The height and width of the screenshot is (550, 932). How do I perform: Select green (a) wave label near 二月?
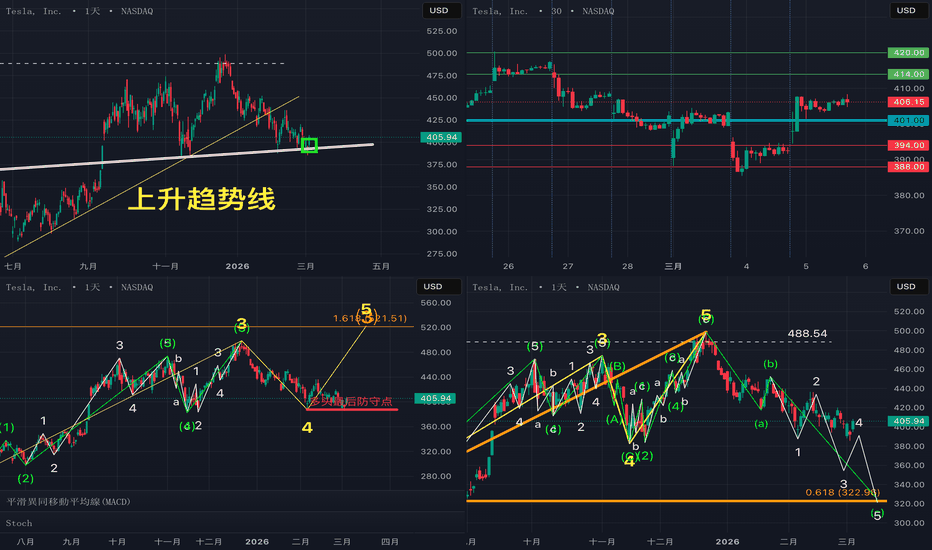pos(761,424)
